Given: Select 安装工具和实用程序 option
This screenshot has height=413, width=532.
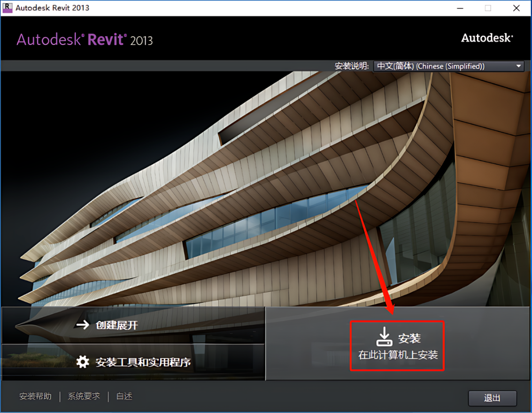Looking at the screenshot, I should pyautogui.click(x=143, y=362).
